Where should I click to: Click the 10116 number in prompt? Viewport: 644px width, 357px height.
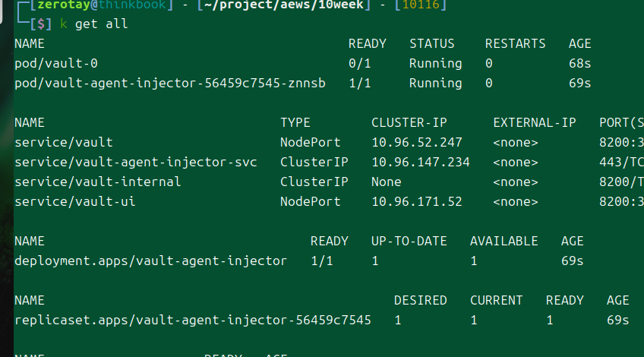click(421, 5)
